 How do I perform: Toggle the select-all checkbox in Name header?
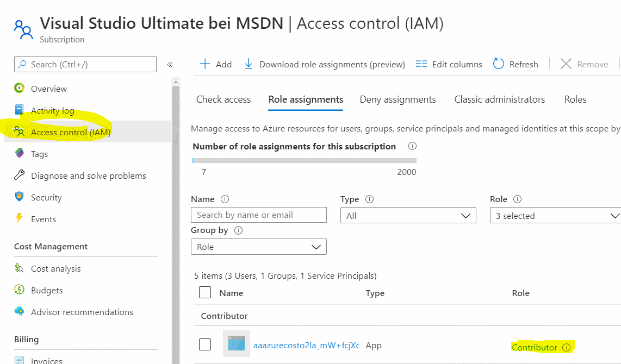point(205,293)
